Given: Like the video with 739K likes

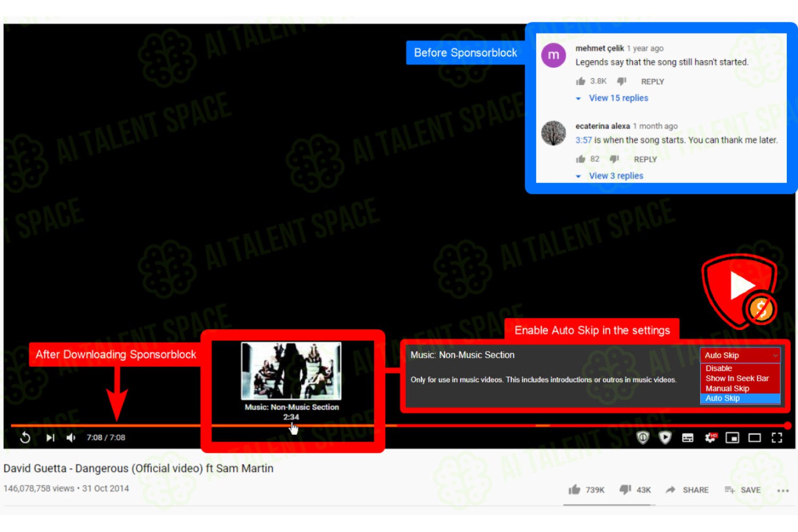Looking at the screenshot, I should coord(586,490).
